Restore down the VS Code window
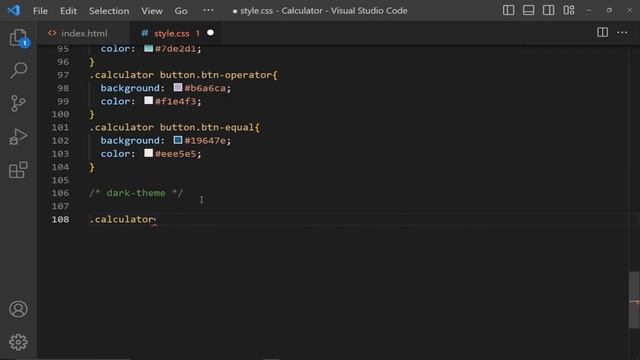Image resolution: width=640 pixels, height=360 pixels. (609, 10)
